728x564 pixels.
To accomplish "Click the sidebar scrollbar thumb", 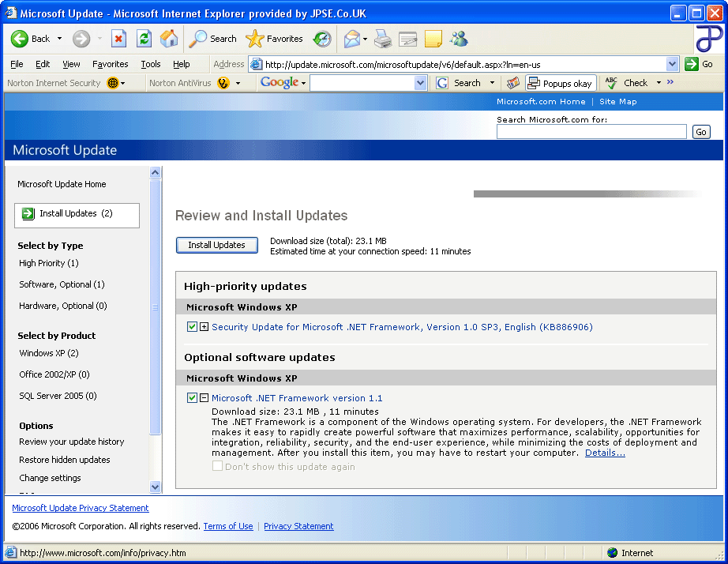I will point(156,306).
